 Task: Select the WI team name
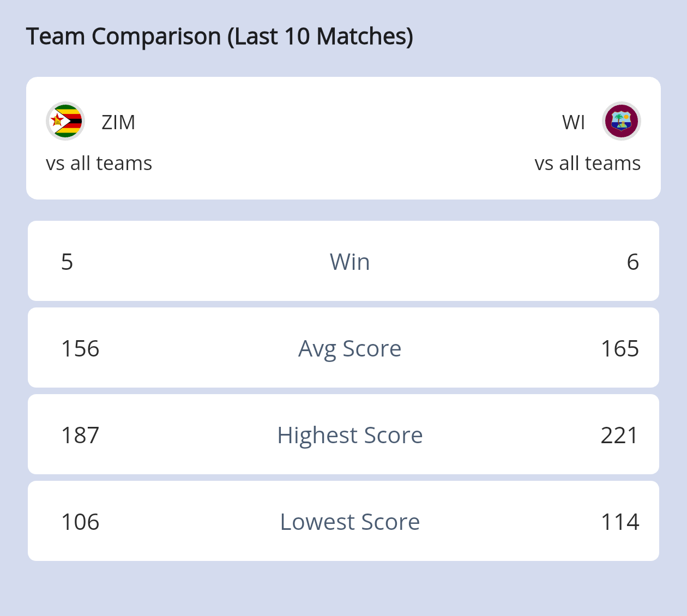(x=574, y=122)
